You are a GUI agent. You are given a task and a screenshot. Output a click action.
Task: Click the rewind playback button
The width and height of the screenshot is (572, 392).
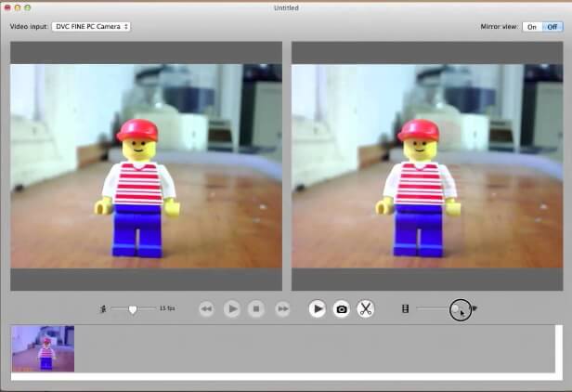tap(206, 309)
